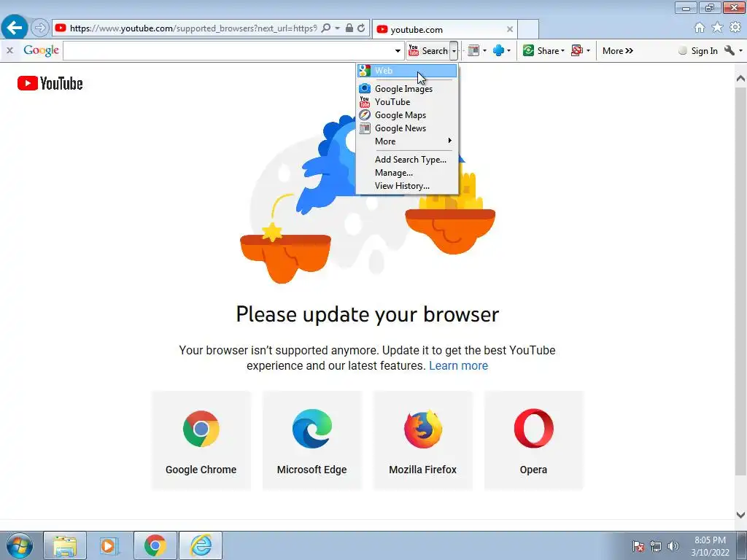Close the youtube.com tab
Viewport: 747px width, 560px height.
click(510, 29)
